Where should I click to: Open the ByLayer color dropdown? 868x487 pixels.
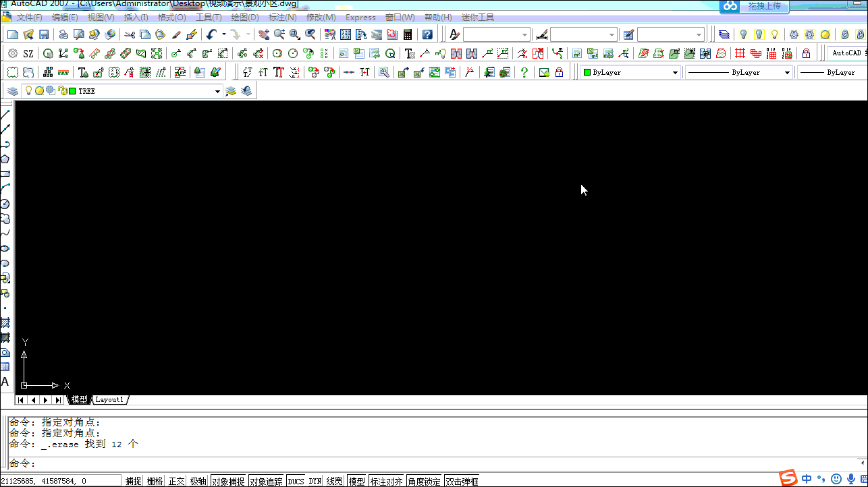[x=675, y=72]
